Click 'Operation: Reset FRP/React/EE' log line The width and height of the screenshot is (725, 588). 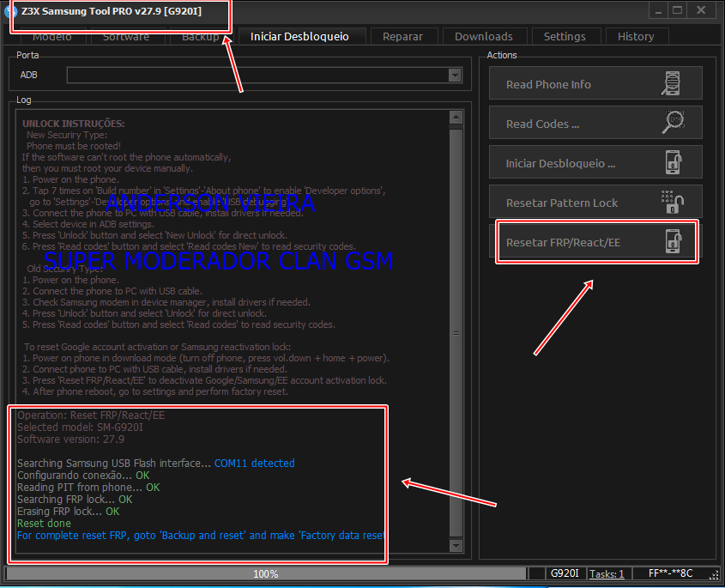click(x=91, y=415)
